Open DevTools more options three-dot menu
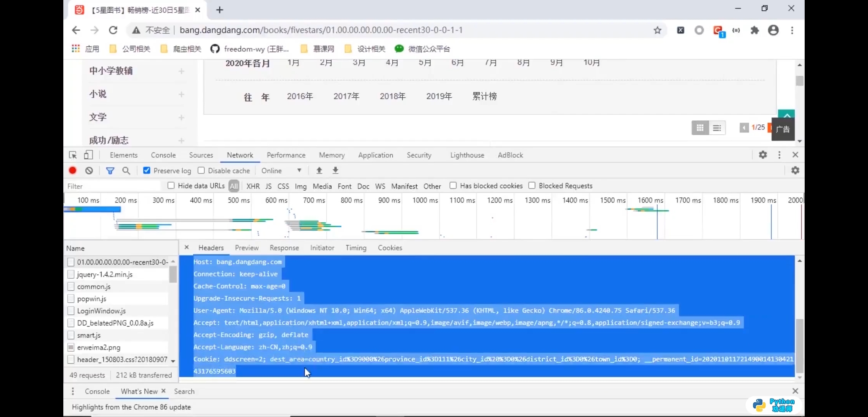 point(779,155)
